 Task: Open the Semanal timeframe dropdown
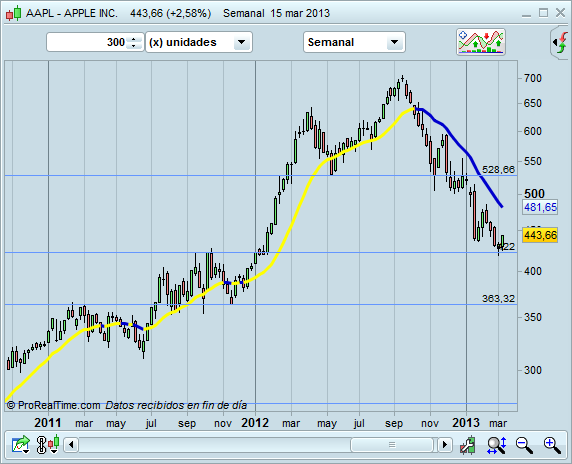click(354, 42)
